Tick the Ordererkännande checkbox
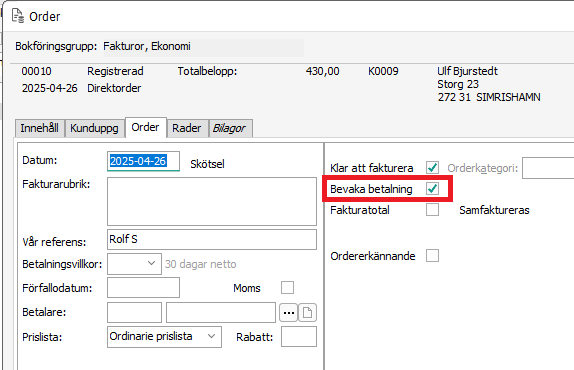This screenshot has width=574, height=370. coord(432,256)
